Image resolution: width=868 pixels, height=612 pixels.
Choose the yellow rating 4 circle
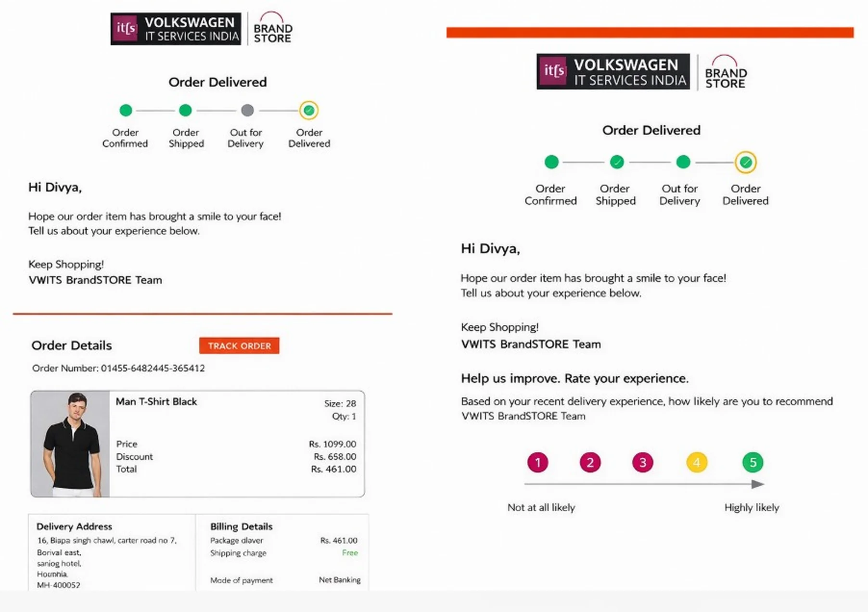click(696, 462)
